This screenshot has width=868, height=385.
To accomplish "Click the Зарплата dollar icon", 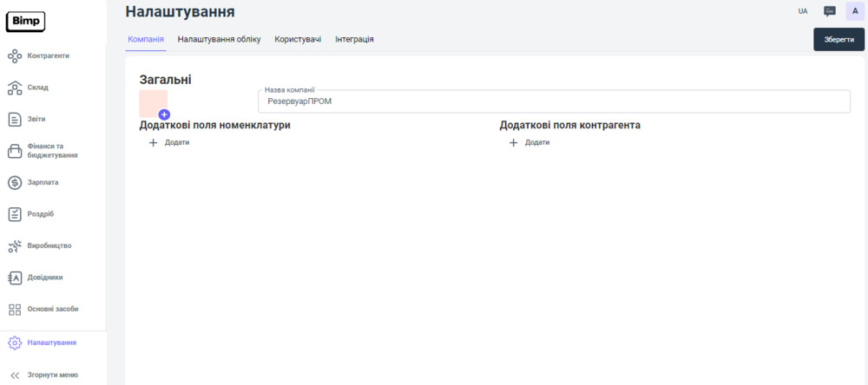I will (15, 183).
